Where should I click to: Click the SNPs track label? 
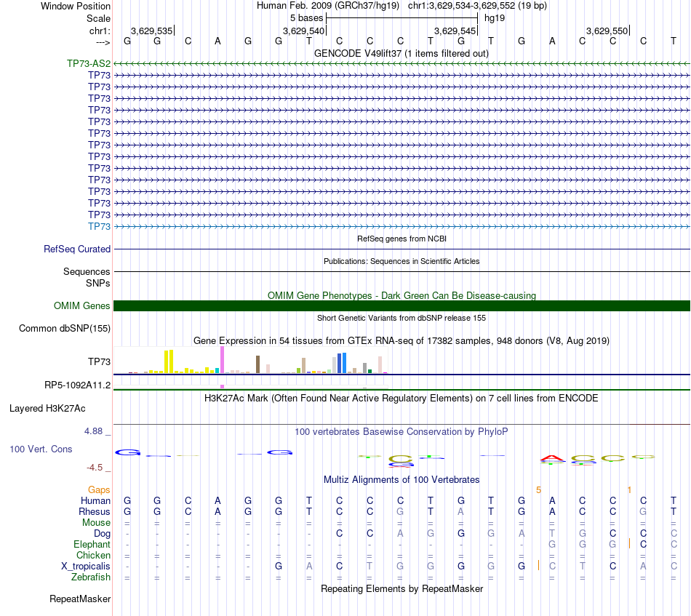(x=98, y=284)
